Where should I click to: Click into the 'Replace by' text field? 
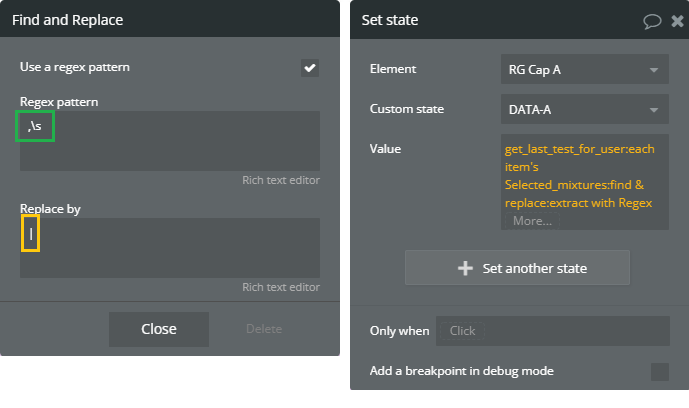[170, 247]
